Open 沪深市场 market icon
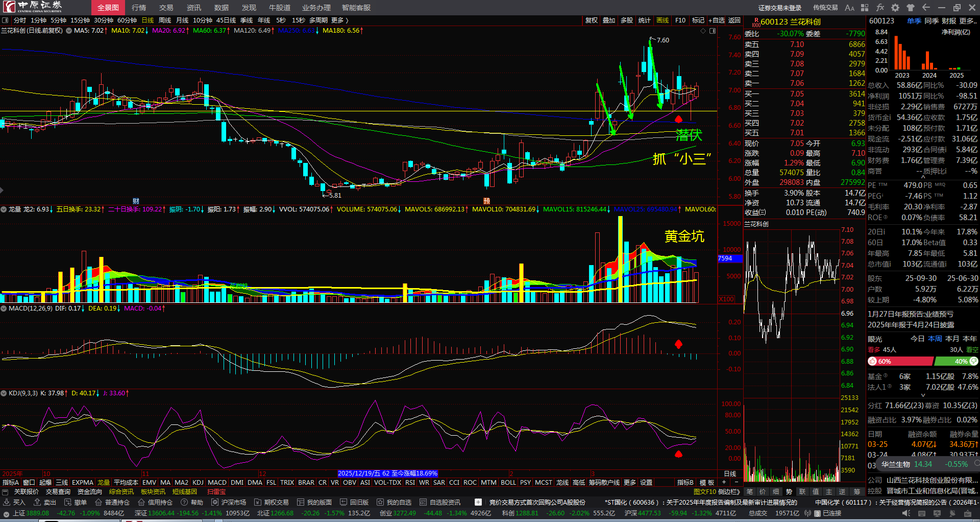 215,502
